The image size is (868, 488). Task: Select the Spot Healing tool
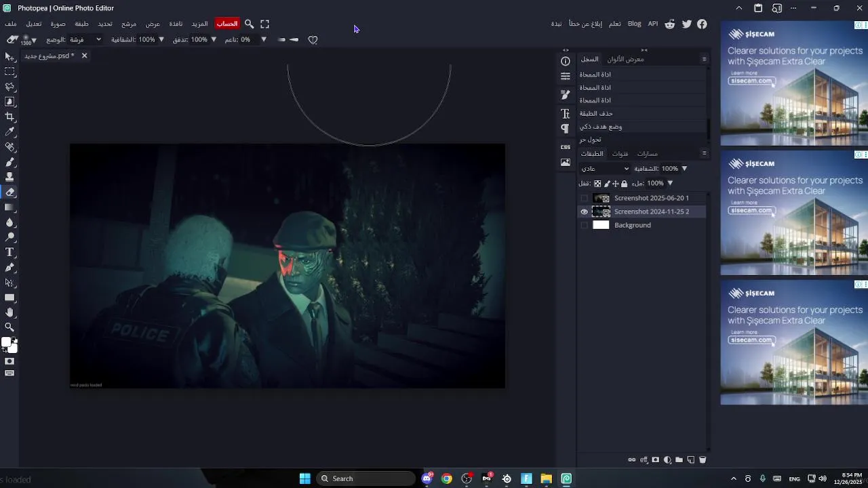click(9, 147)
